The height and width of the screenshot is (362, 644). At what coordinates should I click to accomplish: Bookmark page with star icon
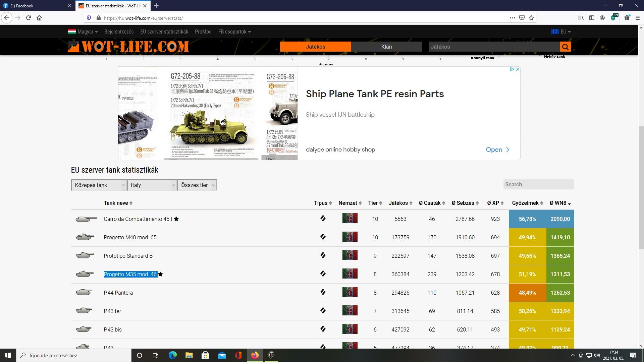531,18
